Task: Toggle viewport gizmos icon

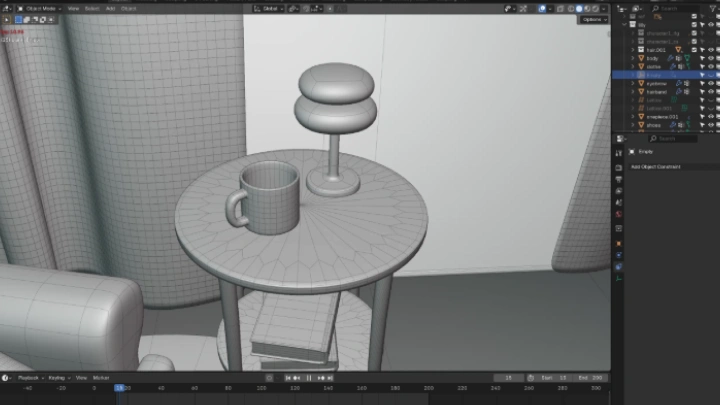Action: coord(523,8)
